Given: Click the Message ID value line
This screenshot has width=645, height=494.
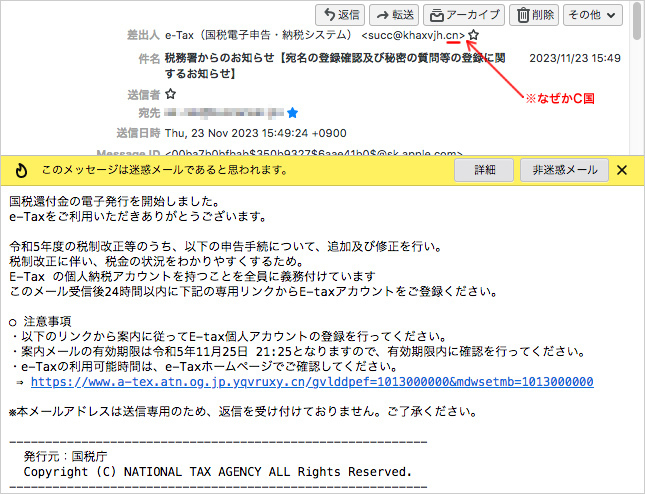Looking at the screenshot, I should point(313,153).
